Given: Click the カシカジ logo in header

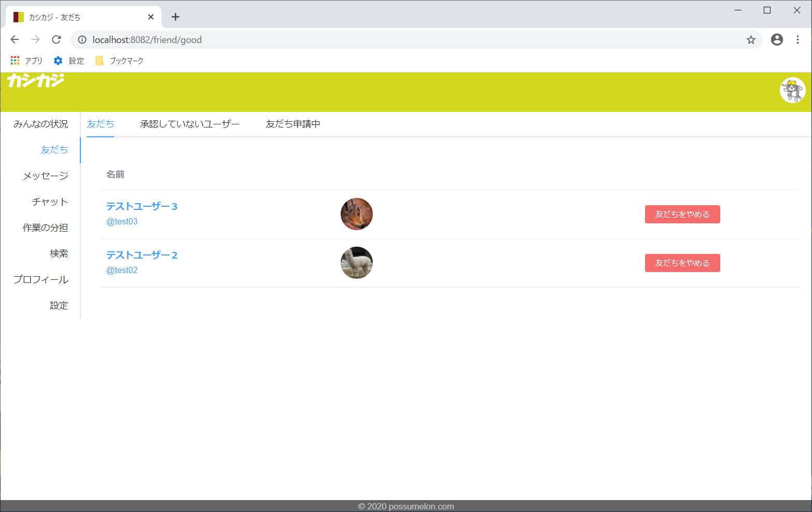Looking at the screenshot, I should tap(36, 80).
